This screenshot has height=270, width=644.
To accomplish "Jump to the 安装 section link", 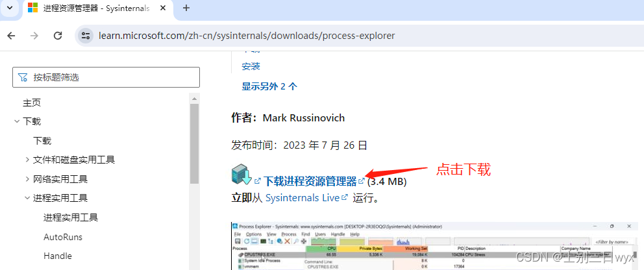I will coord(251,66).
